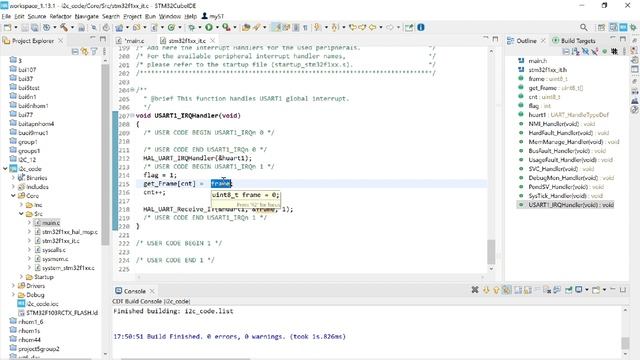This screenshot has height=360, width=640.
Task: Toggle Hide Non-Public Members green dot
Action: (x=604, y=51)
